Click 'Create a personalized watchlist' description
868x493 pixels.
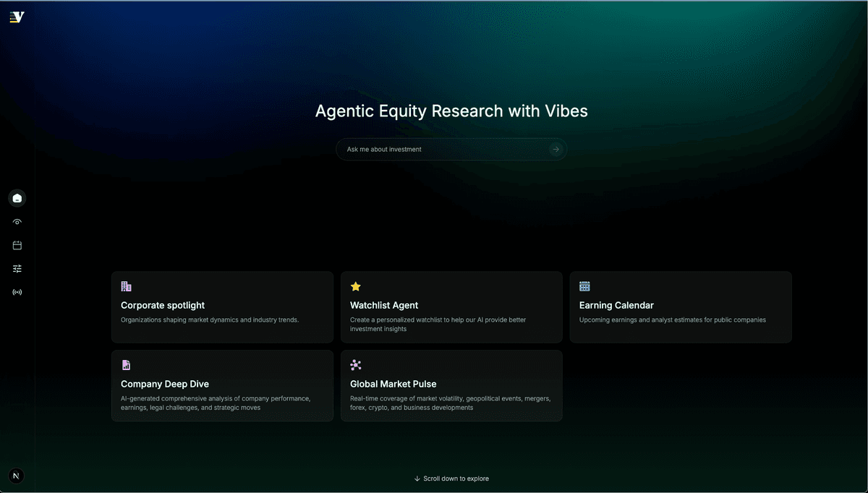pos(438,325)
